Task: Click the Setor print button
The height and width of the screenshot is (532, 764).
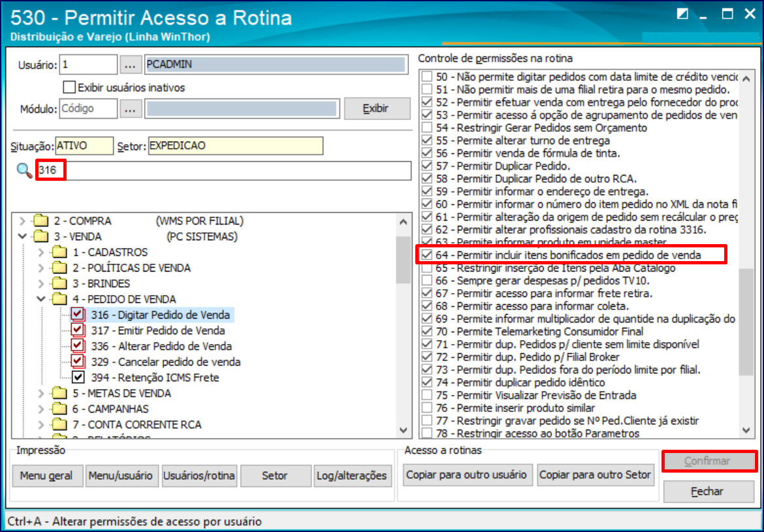Action: pos(276,475)
